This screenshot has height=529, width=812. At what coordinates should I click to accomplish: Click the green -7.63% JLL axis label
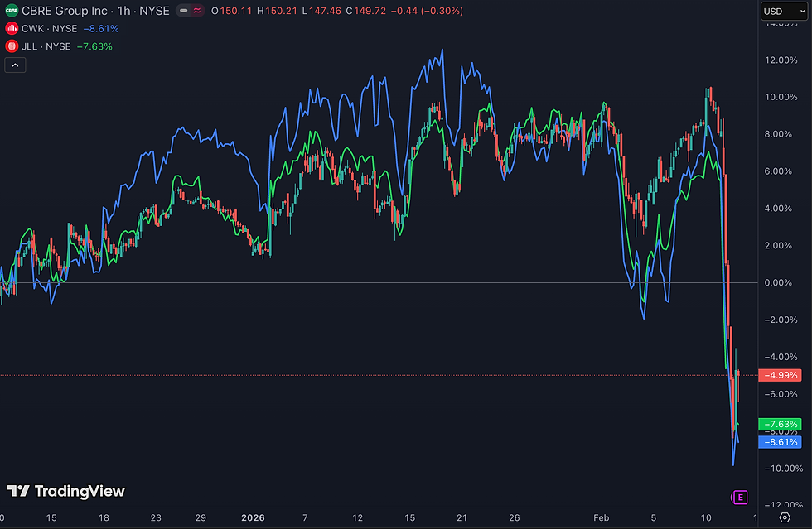click(780, 425)
